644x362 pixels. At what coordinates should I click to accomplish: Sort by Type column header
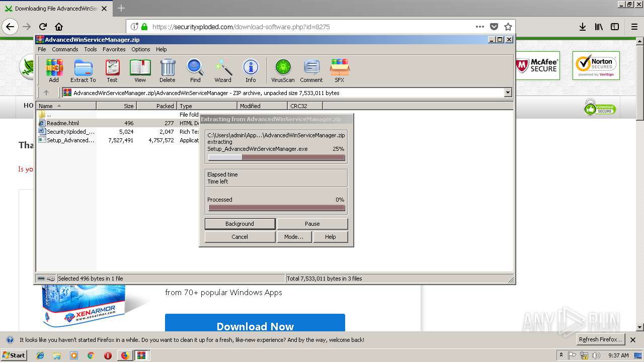pos(207,106)
